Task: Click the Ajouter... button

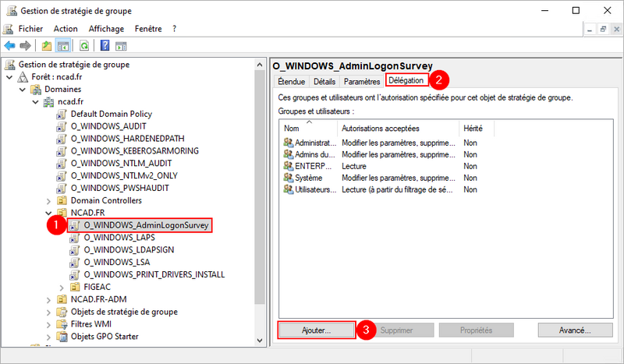Action: (316, 330)
